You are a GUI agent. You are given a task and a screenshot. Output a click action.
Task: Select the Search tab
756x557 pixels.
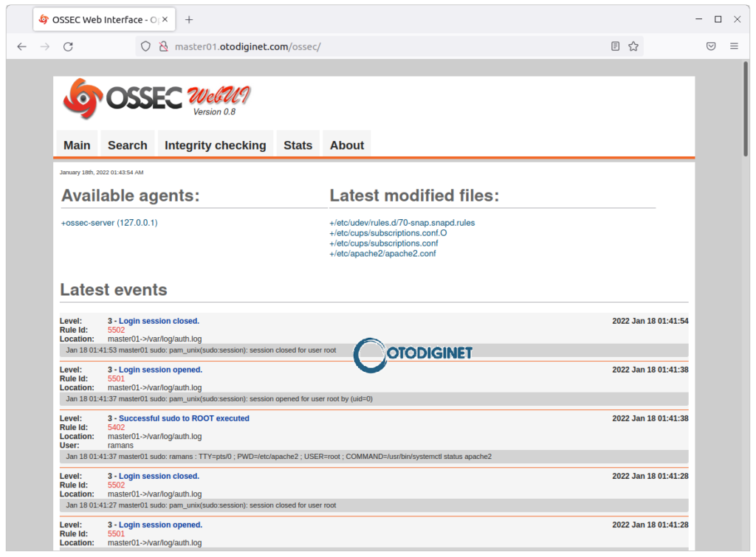[127, 145]
